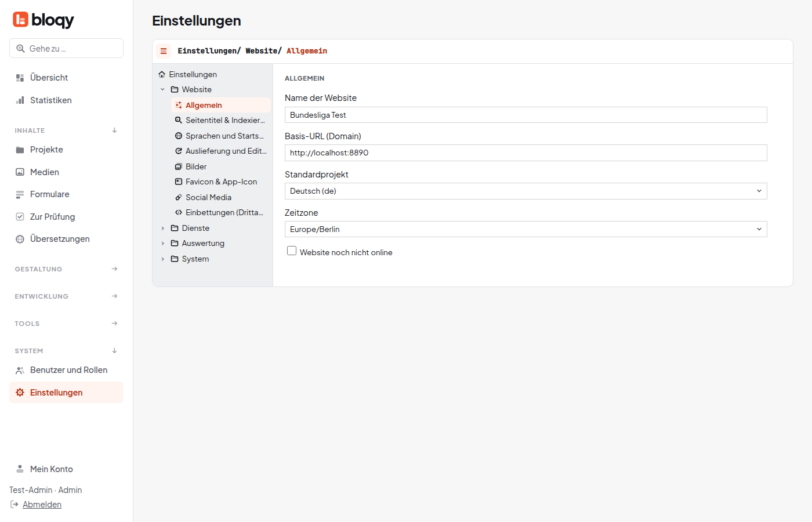Viewport: 812px width, 522px height.
Task: Click the Einbettungen code icon in tree
Action: coord(179,212)
